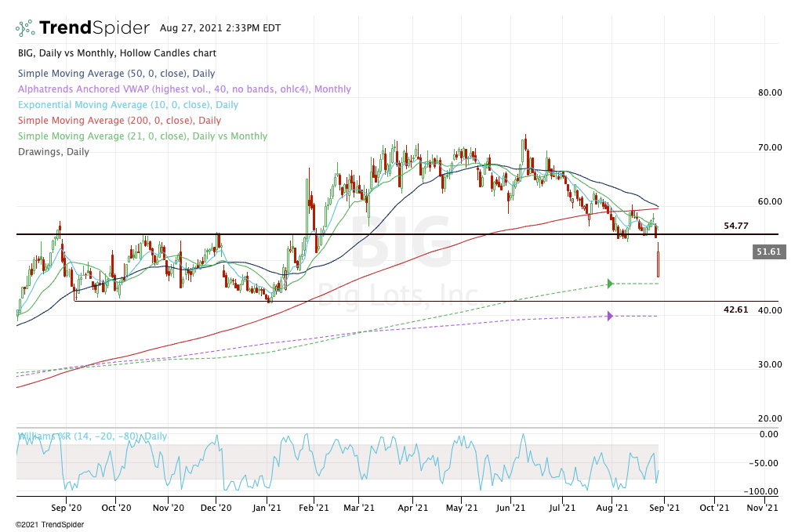Click the BIG ticker watermark
The width and height of the screenshot is (802, 532).
click(x=400, y=241)
